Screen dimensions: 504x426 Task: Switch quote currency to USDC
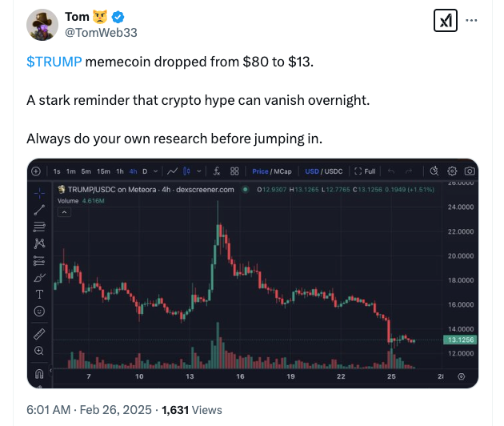pyautogui.click(x=333, y=171)
